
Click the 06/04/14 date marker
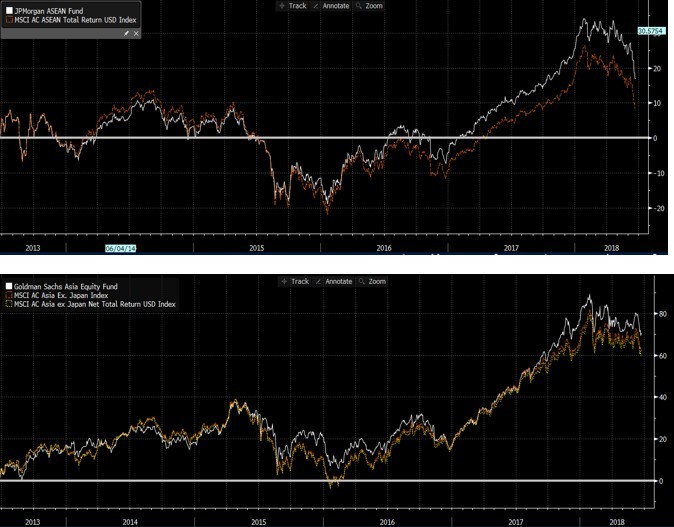point(121,247)
